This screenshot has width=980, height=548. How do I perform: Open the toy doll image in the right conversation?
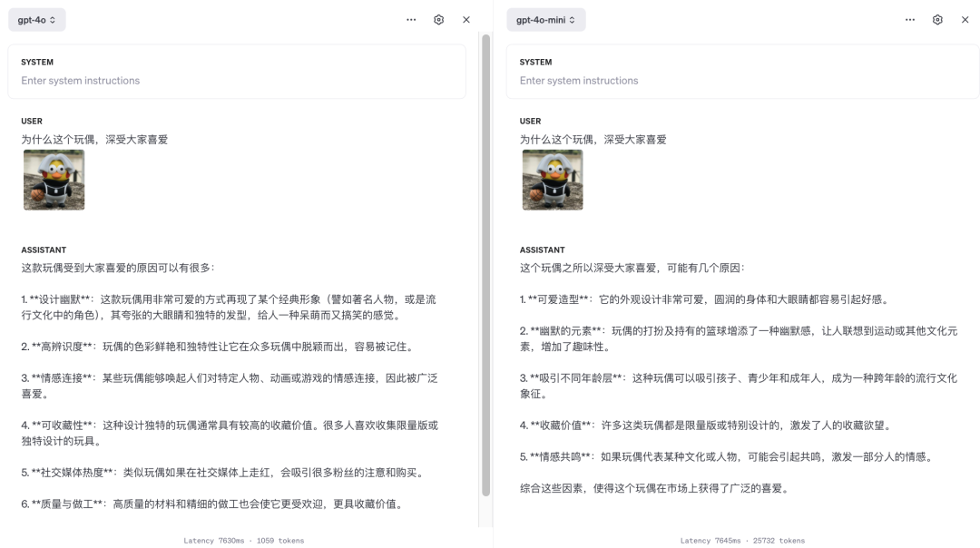point(553,180)
